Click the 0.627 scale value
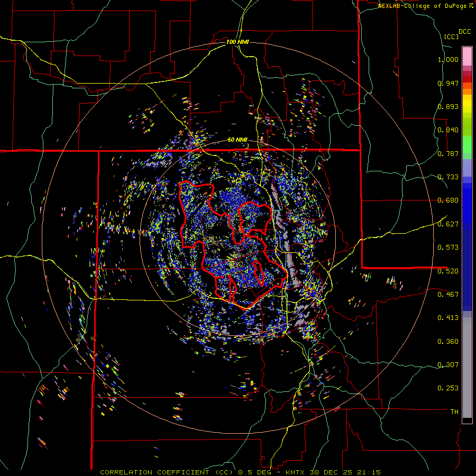The image size is (476, 476). (x=448, y=224)
